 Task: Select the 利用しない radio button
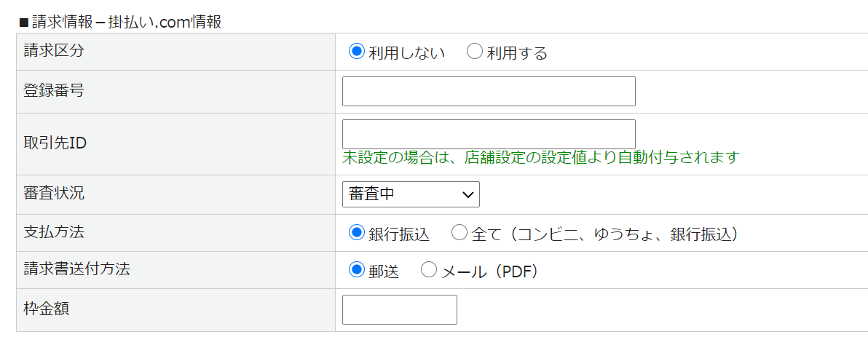pyautogui.click(x=356, y=52)
